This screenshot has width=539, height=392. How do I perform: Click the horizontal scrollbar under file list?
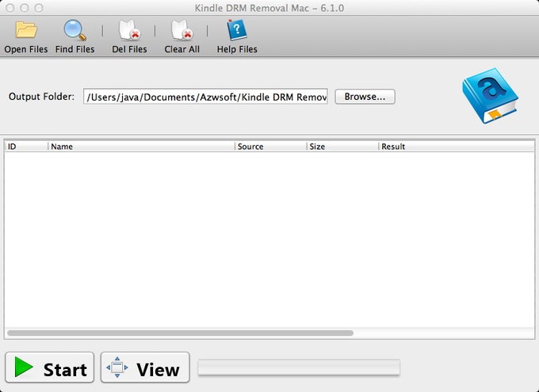(x=180, y=333)
